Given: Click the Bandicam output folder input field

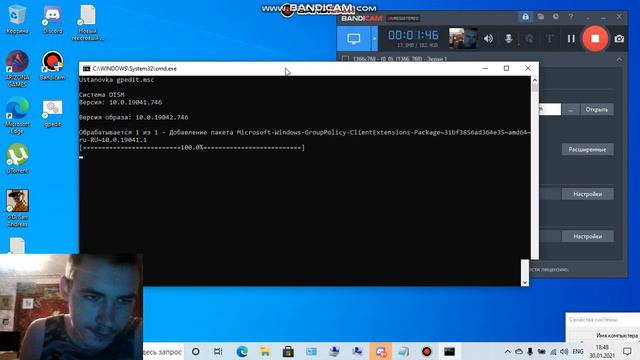Looking at the screenshot, I should pyautogui.click(x=550, y=109).
